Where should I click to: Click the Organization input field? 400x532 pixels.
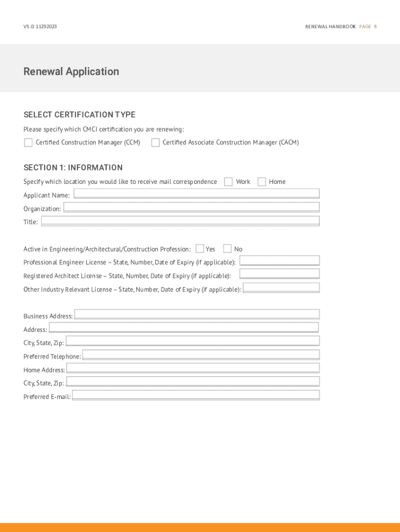tap(191, 207)
